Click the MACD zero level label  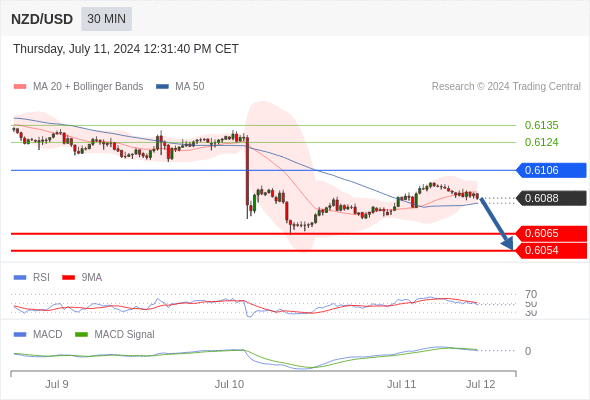pyautogui.click(x=528, y=351)
